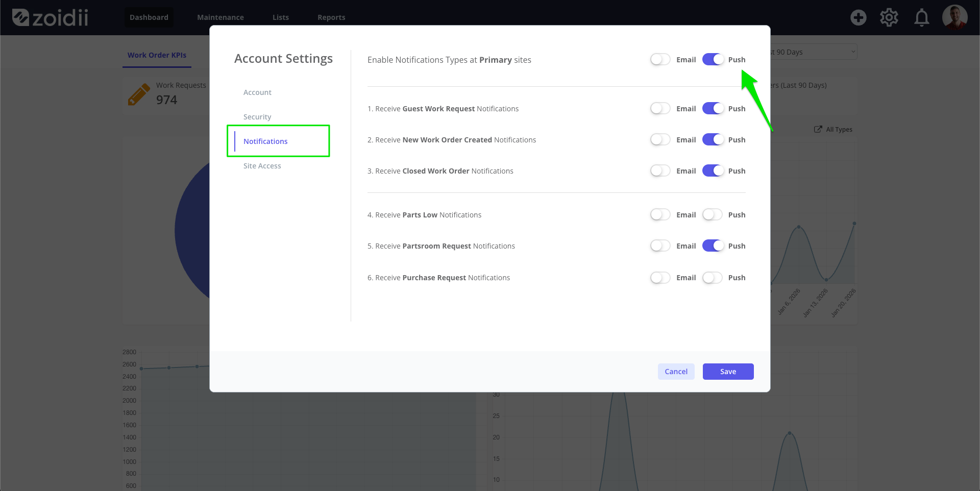Open the Dashboard menu

[149, 17]
